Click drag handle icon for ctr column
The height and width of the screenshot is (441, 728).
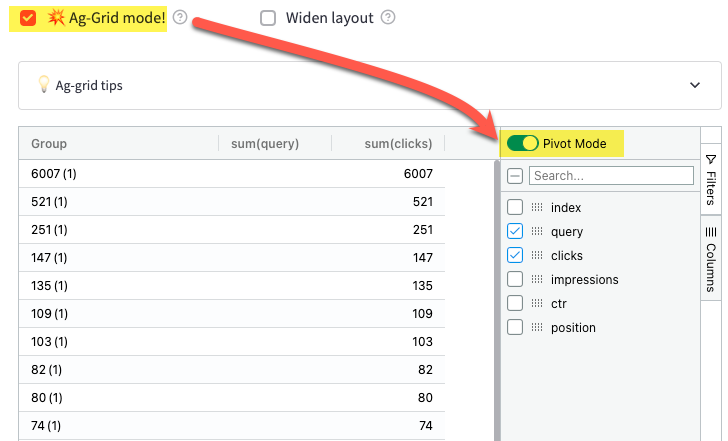point(537,303)
